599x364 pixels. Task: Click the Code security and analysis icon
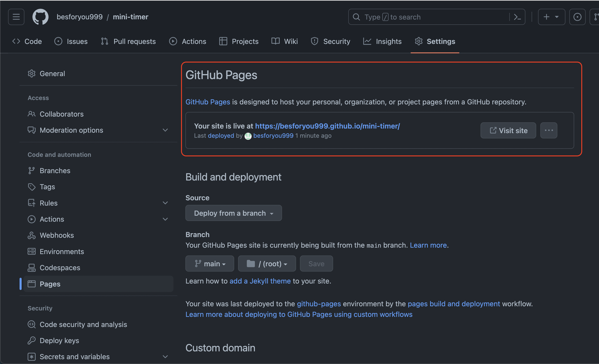click(x=32, y=324)
